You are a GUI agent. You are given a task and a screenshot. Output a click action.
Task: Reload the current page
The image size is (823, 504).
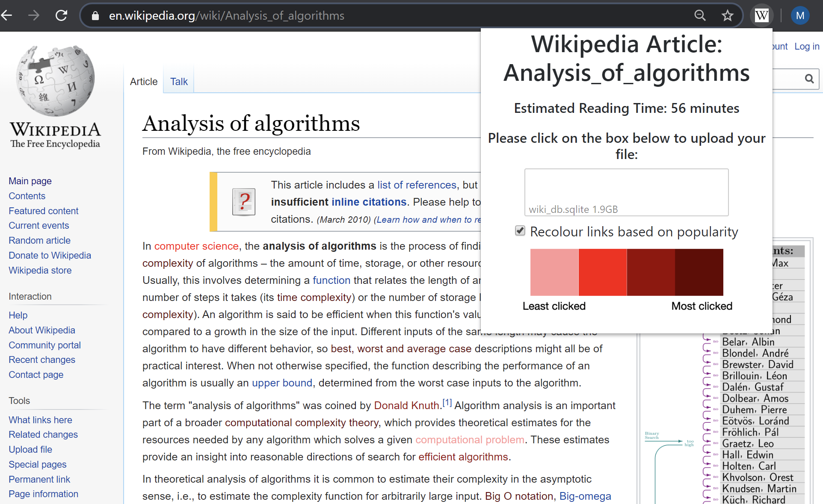coord(61,15)
